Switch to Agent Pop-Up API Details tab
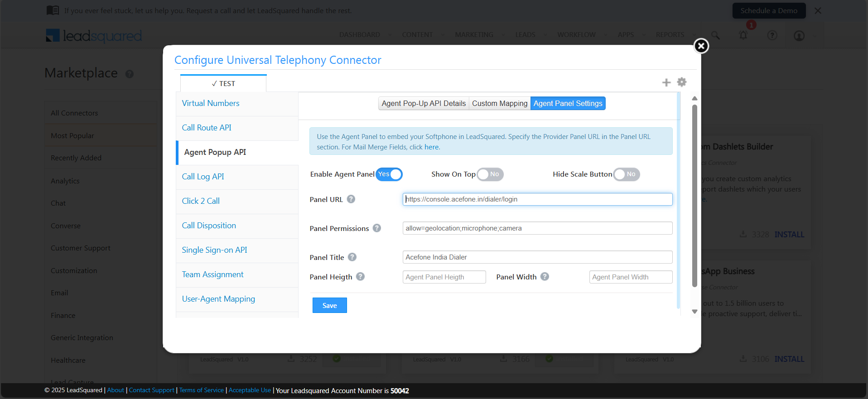Image resolution: width=868 pixels, height=399 pixels. tap(424, 103)
